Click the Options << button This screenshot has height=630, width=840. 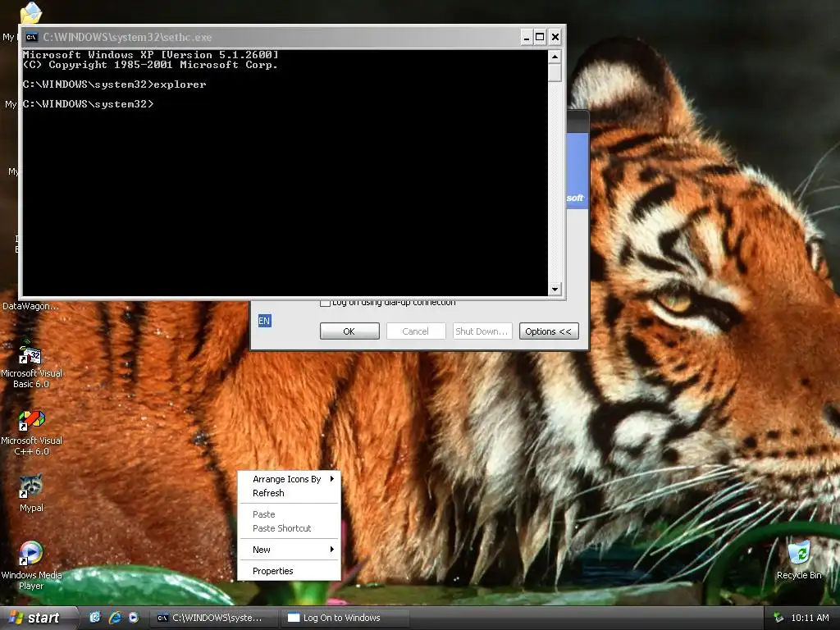point(549,331)
